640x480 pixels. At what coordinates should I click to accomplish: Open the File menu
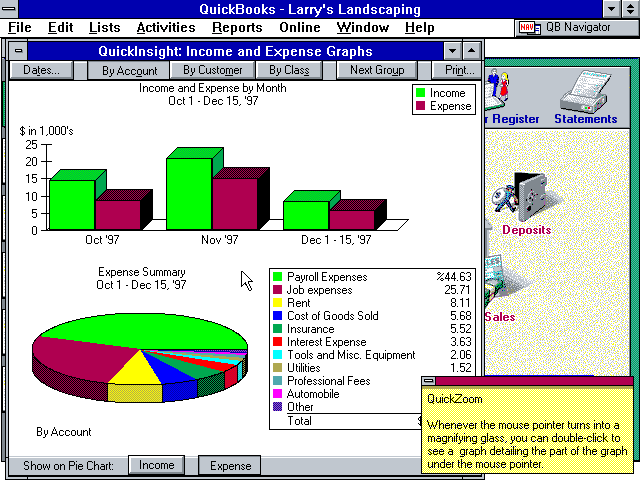pos(20,28)
